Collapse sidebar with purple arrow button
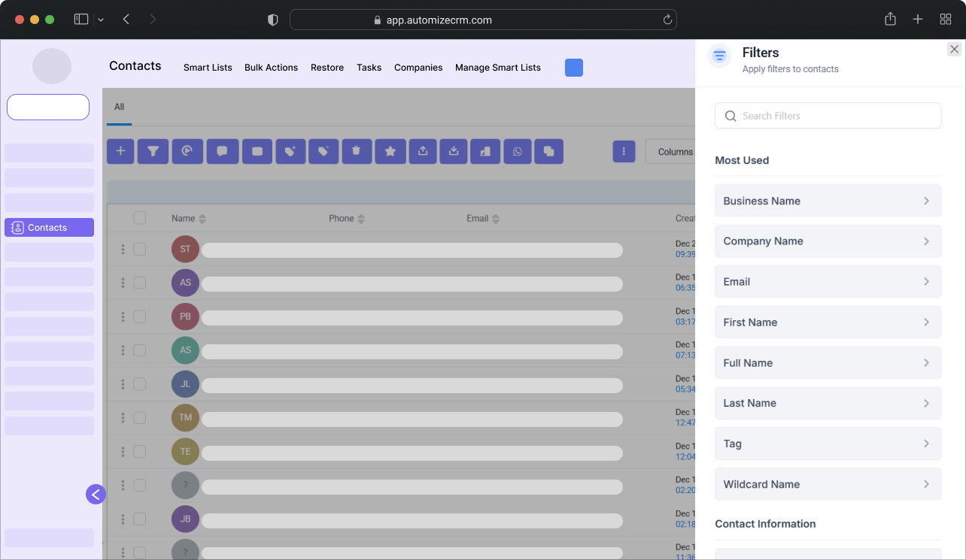 tap(96, 494)
